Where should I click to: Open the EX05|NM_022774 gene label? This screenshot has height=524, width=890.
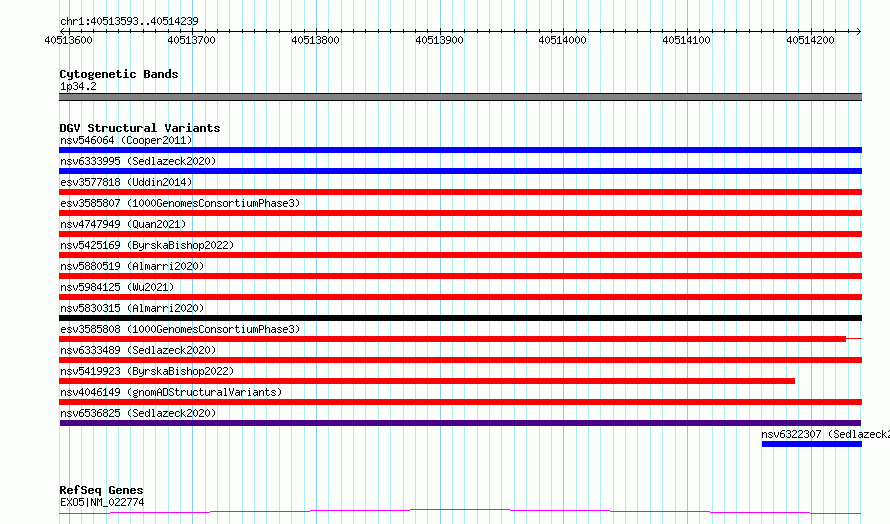coord(102,502)
